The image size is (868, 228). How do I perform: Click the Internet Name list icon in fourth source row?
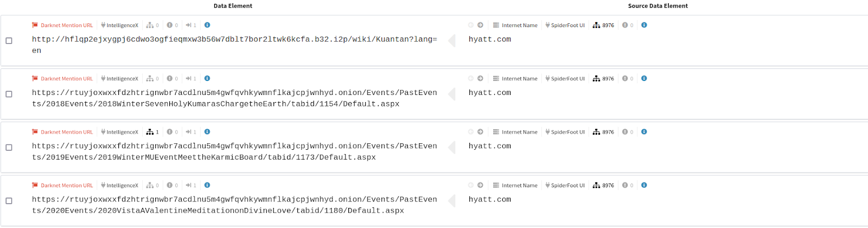pos(496,185)
